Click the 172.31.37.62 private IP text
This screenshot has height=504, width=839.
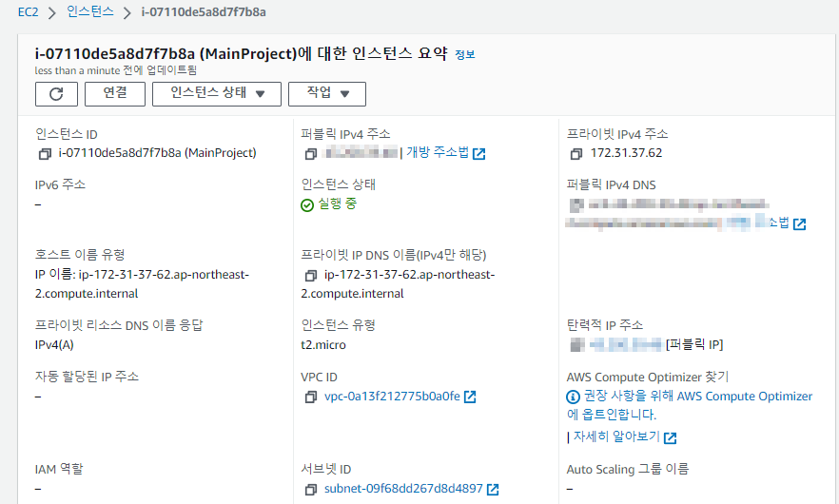click(x=626, y=153)
